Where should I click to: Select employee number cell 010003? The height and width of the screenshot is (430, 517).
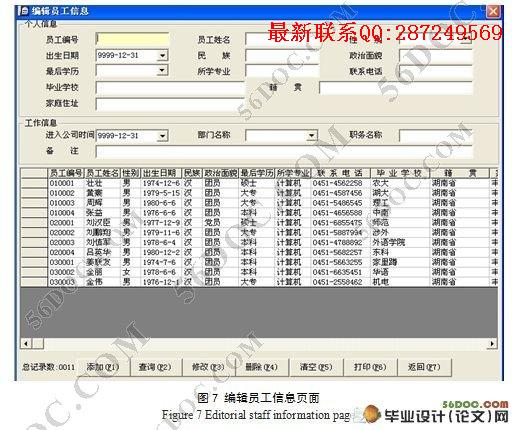pos(66,203)
